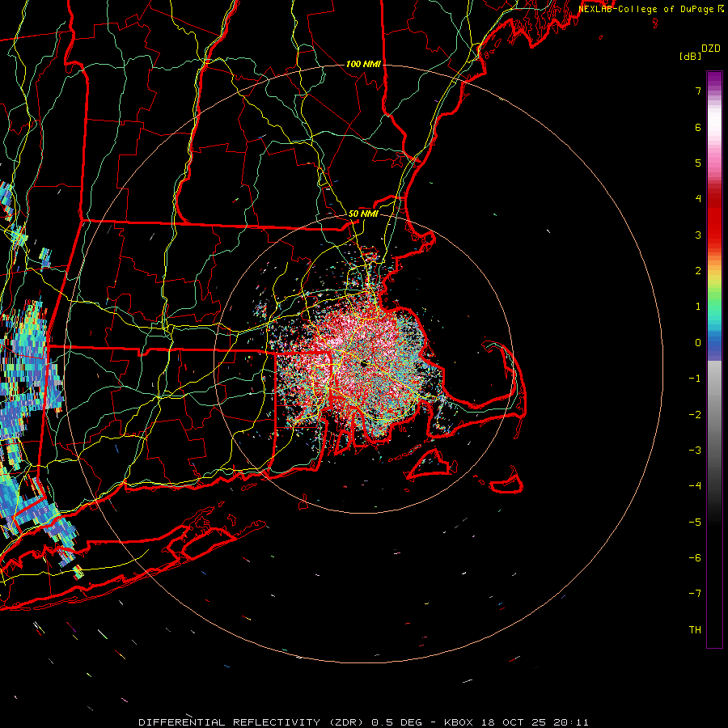Click the "18 OCT 25 20:11" timestamp

click(x=535, y=722)
